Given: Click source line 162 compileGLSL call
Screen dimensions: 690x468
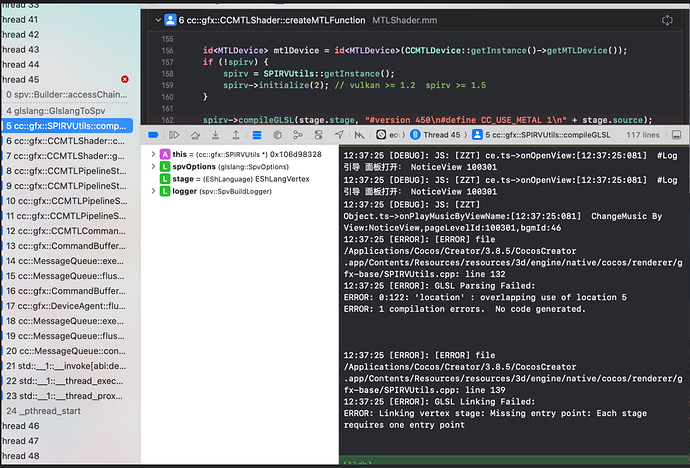Looking at the screenshot, I should tap(427, 120).
